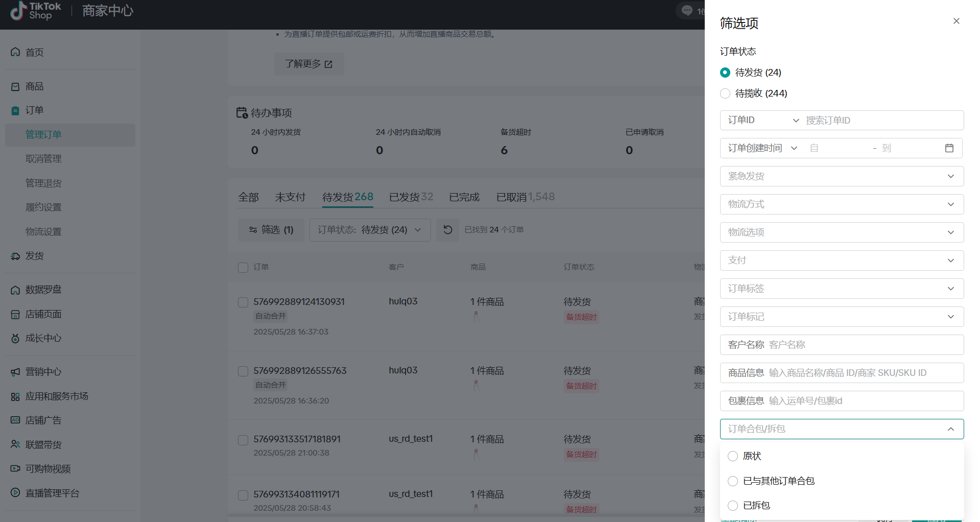Select the 已与其他订单合包 radio option
The image size is (980, 522).
(x=733, y=481)
